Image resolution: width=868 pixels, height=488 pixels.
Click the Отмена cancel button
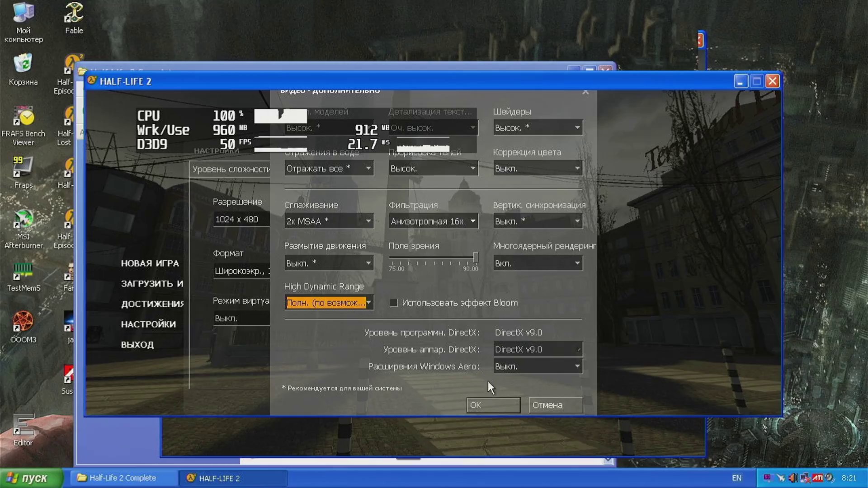click(x=556, y=405)
